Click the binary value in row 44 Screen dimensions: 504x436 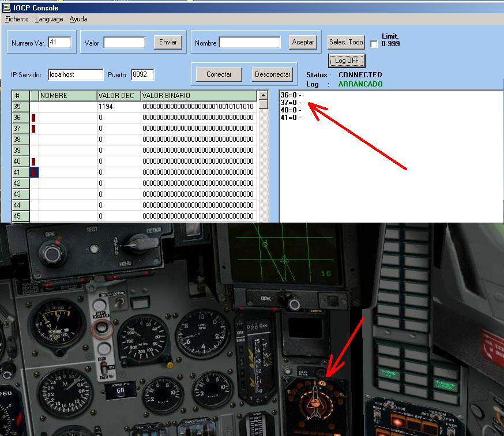tap(198, 205)
